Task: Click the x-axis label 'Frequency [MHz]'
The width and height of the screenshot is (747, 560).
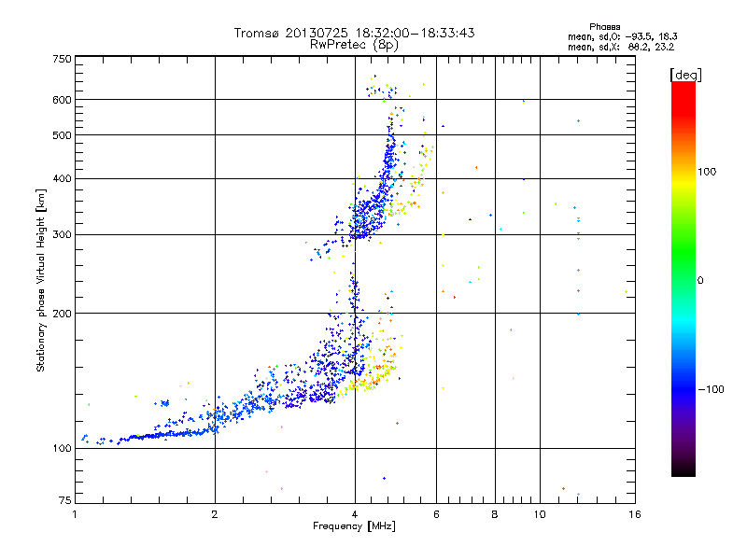Action: pos(354,526)
